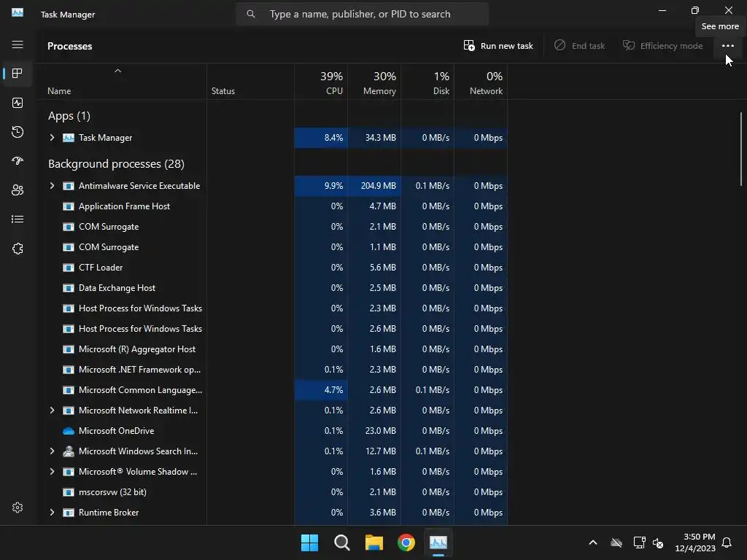Select Microsoft (R) Aggregator Host process
The width and height of the screenshot is (747, 560).
point(136,349)
